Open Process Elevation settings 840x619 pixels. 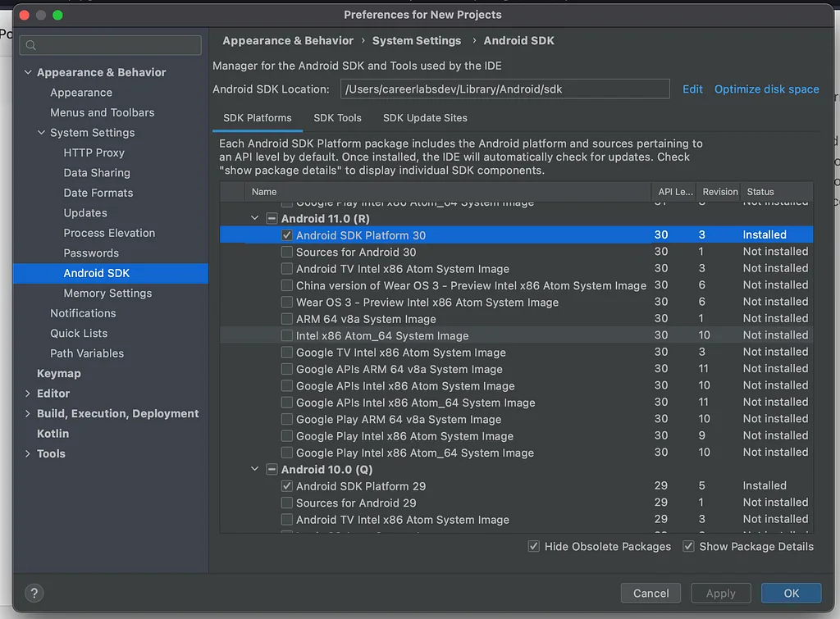click(109, 233)
